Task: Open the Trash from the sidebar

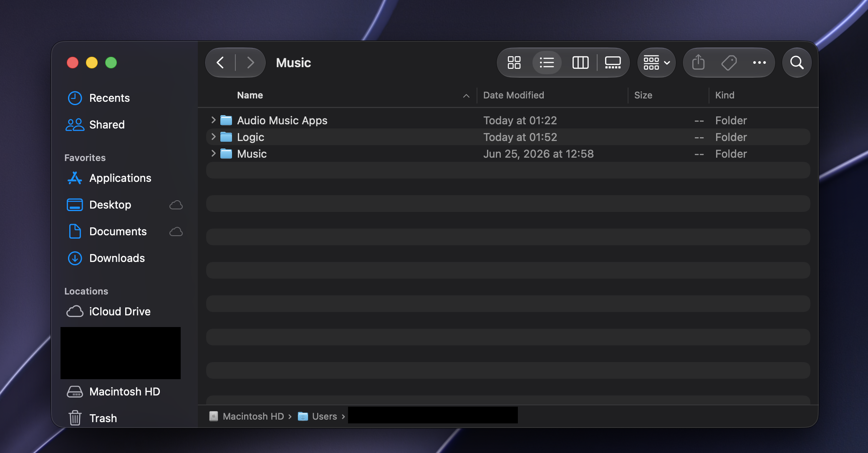Action: pyautogui.click(x=103, y=418)
